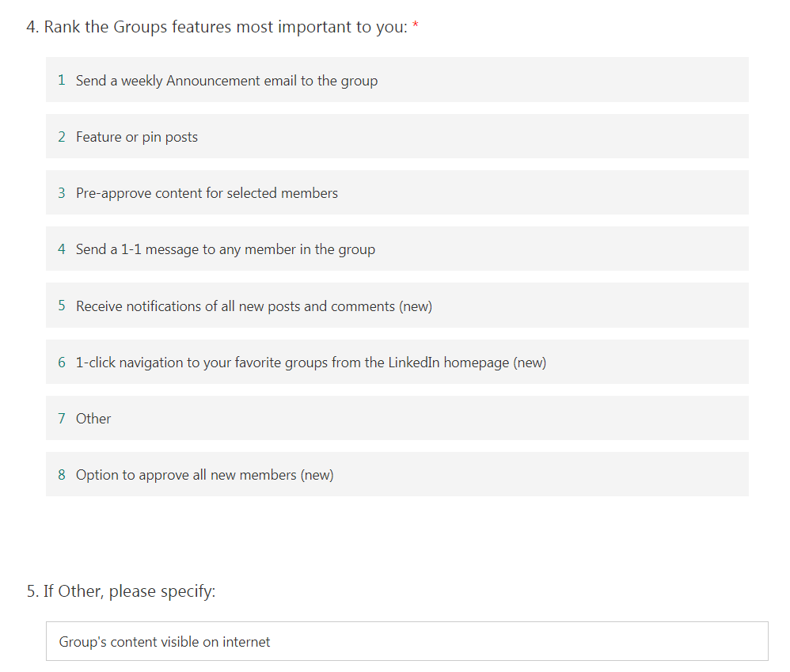Click the rank number 1 beside Announcement email
Image resolution: width=790 pixels, height=672 pixels.
point(62,80)
